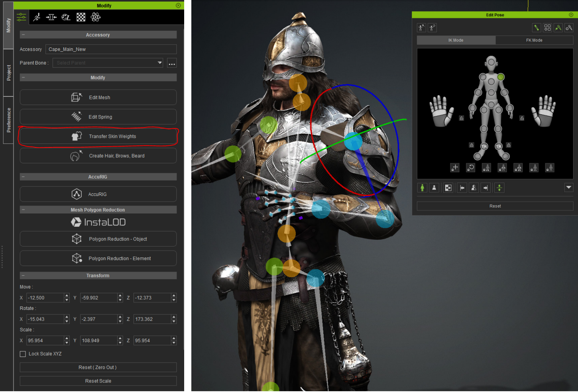The image size is (578, 392).
Task: Toggle the lock beside the right foot TR
Action: tap(509, 145)
